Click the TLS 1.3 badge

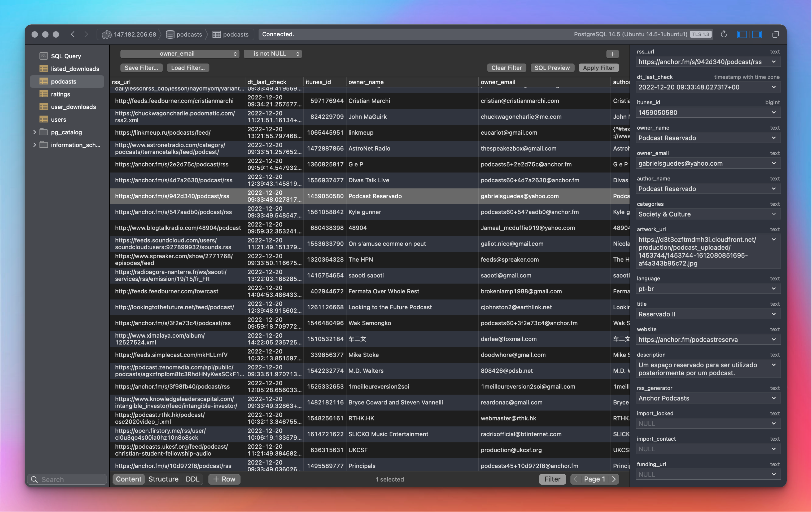coord(700,34)
